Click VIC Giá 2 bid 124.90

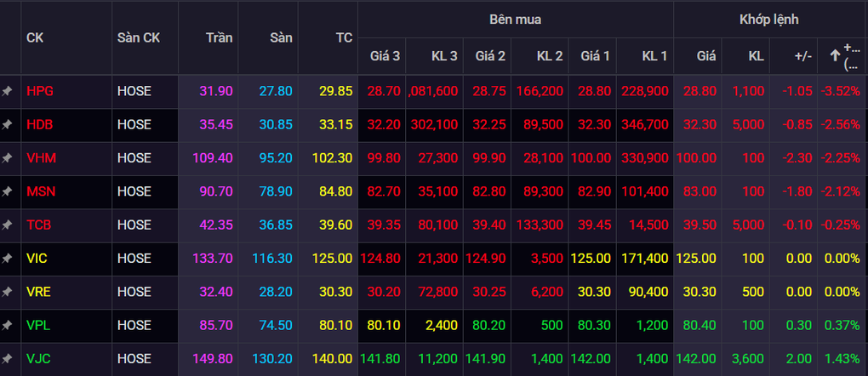pos(485,259)
